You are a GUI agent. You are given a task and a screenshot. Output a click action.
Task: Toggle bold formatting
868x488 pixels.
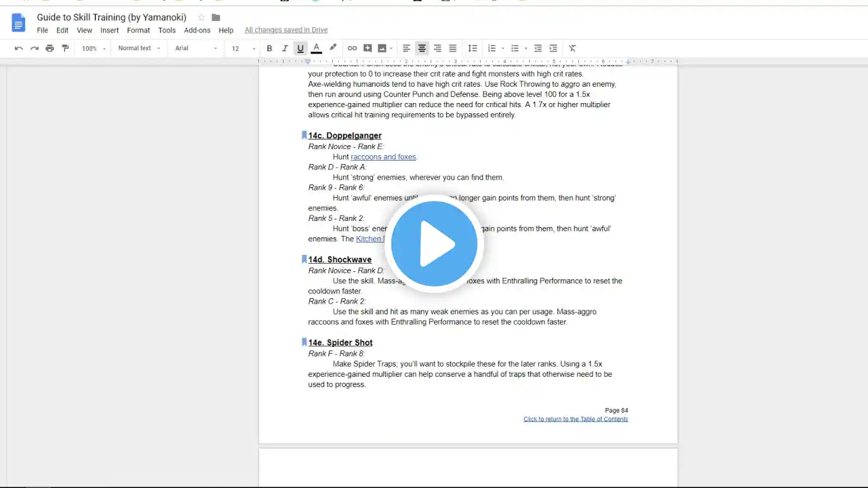[269, 48]
